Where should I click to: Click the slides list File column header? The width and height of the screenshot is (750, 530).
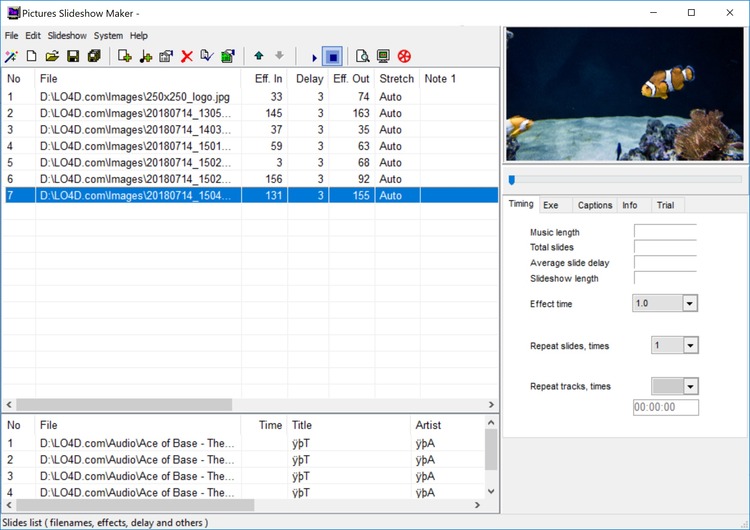point(138,78)
